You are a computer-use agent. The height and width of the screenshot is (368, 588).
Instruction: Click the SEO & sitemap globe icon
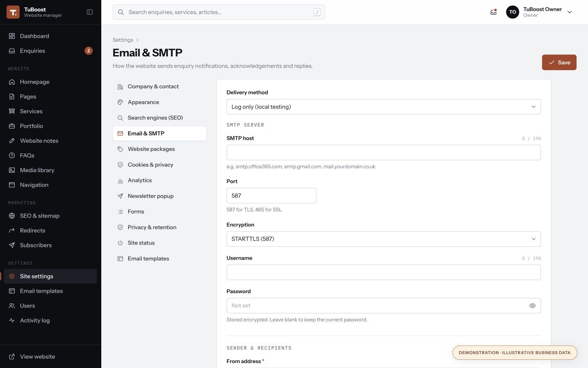(x=12, y=216)
